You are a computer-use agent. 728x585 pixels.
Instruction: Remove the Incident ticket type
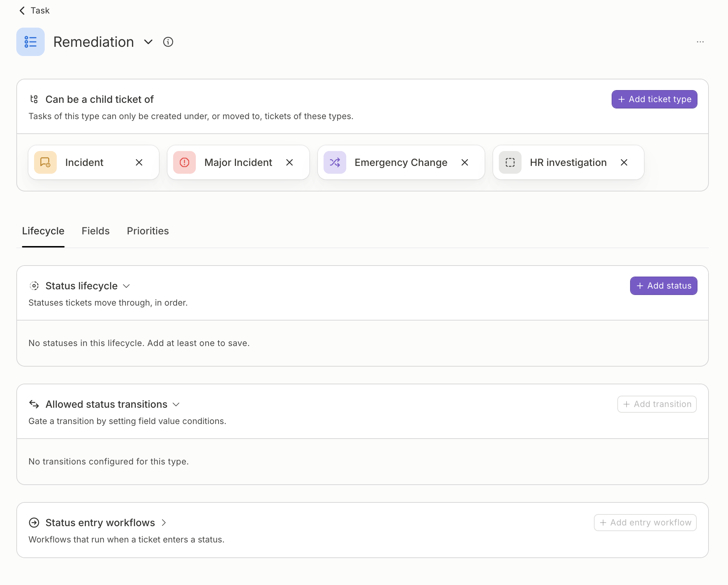pos(139,162)
